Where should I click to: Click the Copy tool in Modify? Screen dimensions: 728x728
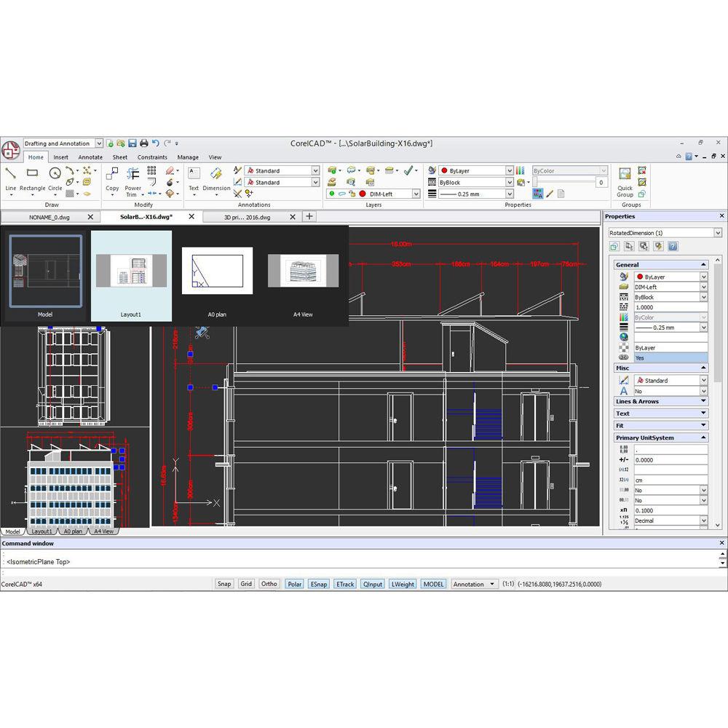pyautogui.click(x=112, y=178)
